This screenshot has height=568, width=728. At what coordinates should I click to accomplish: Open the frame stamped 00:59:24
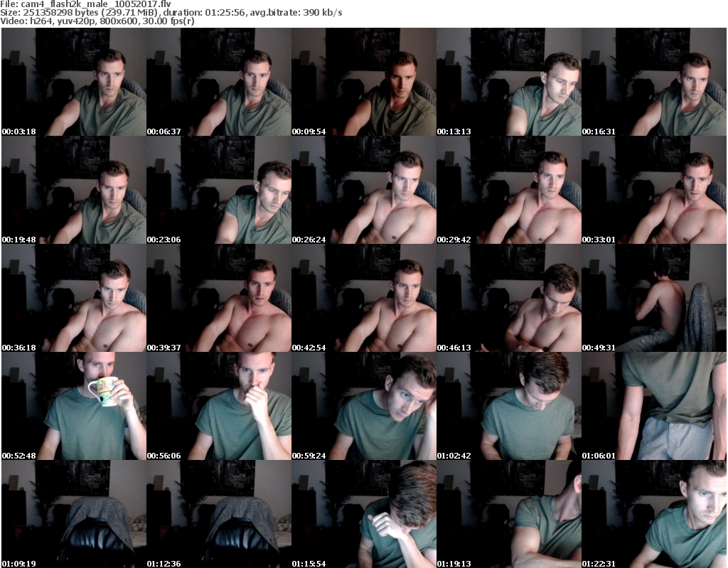(364, 406)
